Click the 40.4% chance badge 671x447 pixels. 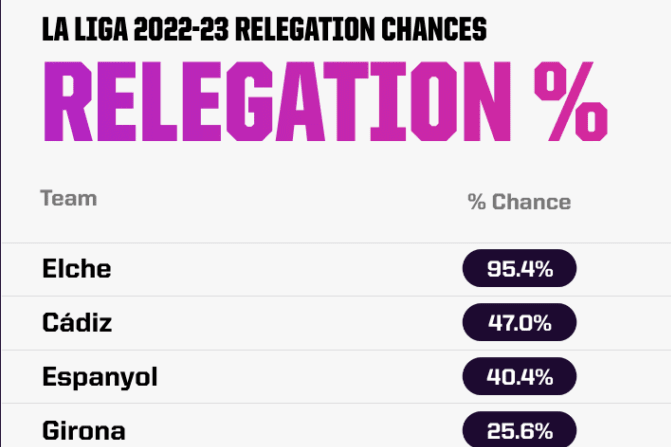click(519, 377)
